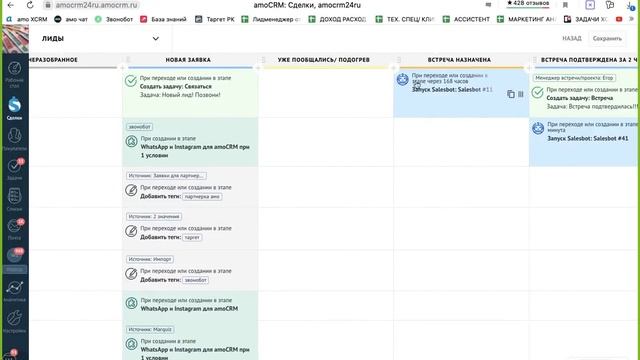Image resolution: width=640 pixels, height=360 pixels.
Task: Copy the Salesbot #11 trigger
Action: 511,94
